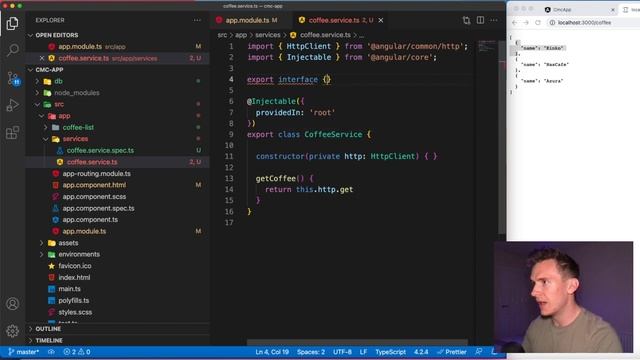Change the UTF-8 encoding setting
The height and width of the screenshot is (360, 640).
tap(342, 352)
